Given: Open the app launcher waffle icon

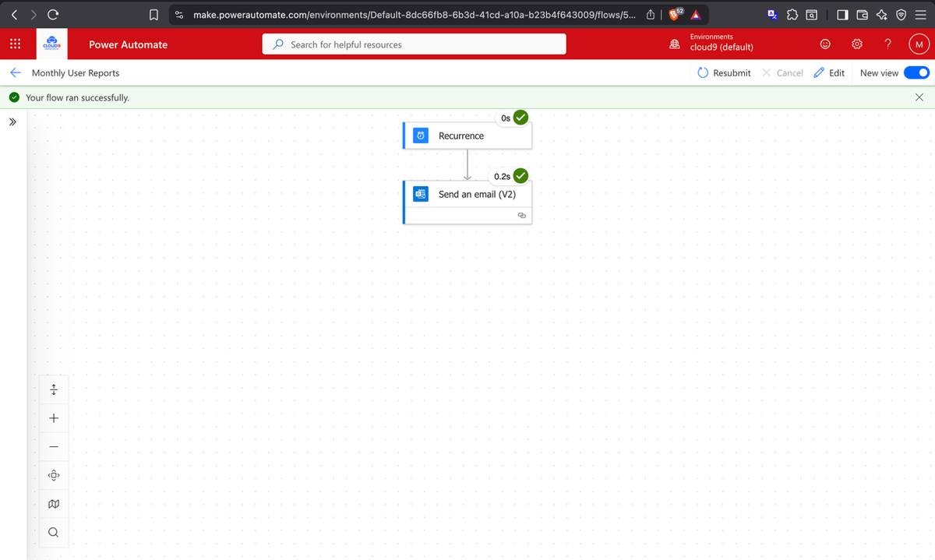Looking at the screenshot, I should pyautogui.click(x=15, y=44).
